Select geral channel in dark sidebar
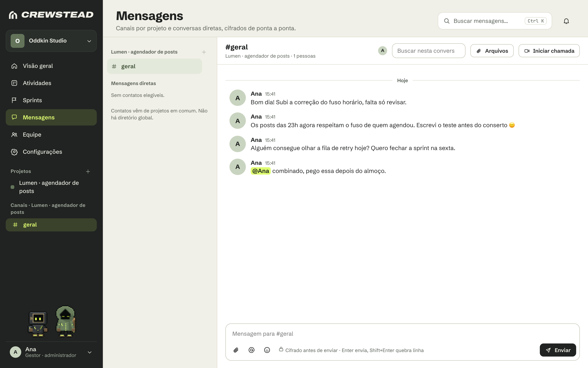The image size is (588, 368). coord(51,225)
